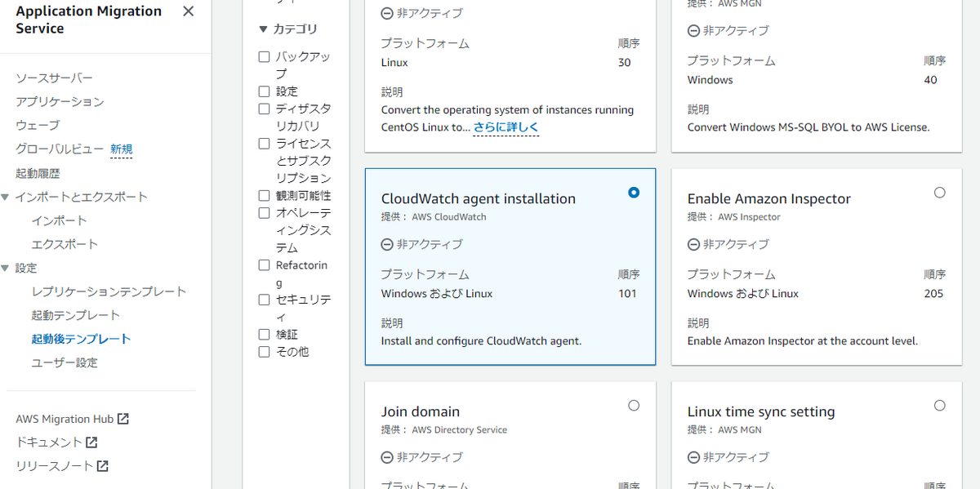Open アプリケーション in the sidebar
This screenshot has height=489, width=980.
point(60,101)
